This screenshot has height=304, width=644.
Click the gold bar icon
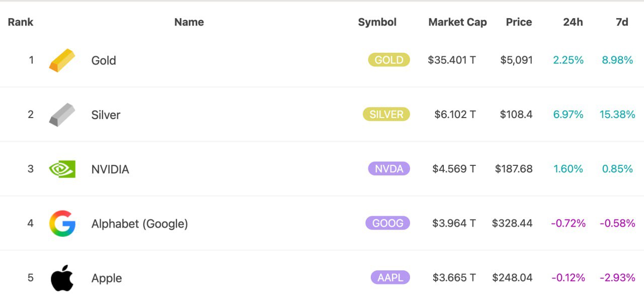(x=62, y=60)
